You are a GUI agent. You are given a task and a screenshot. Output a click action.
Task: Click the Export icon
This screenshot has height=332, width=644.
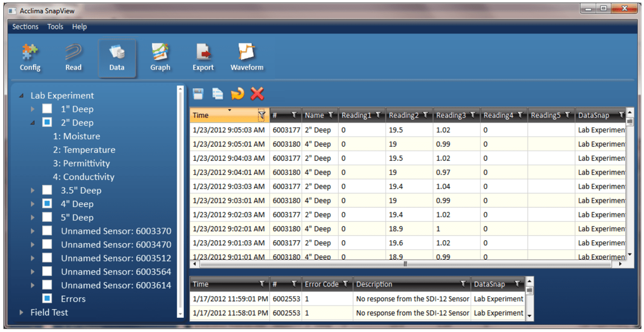coord(203,58)
